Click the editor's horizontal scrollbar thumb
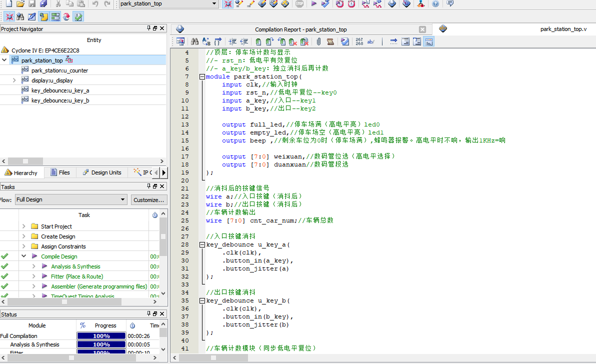 (x=213, y=357)
